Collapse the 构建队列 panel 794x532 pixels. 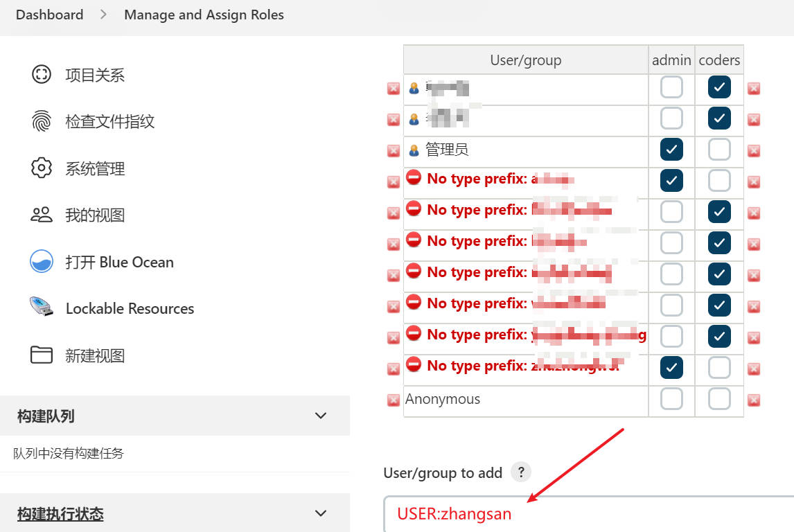coord(320,416)
